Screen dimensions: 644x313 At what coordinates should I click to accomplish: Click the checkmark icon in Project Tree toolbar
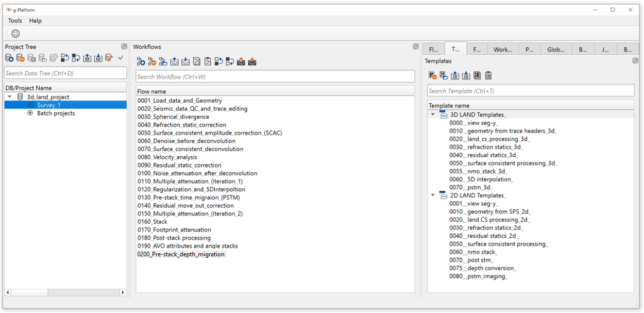coord(121,58)
